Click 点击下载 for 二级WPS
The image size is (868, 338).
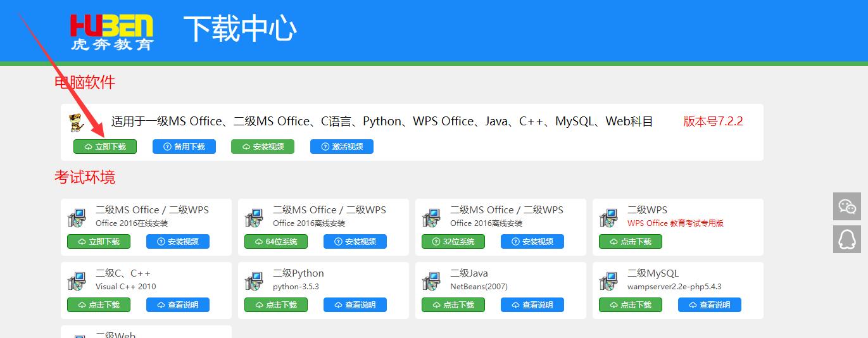631,242
